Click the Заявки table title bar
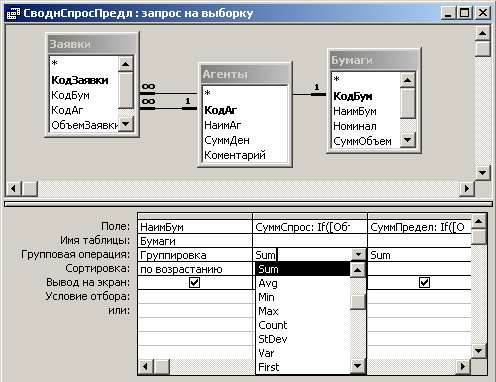Viewport: 496px width, 382px height. [x=92, y=44]
